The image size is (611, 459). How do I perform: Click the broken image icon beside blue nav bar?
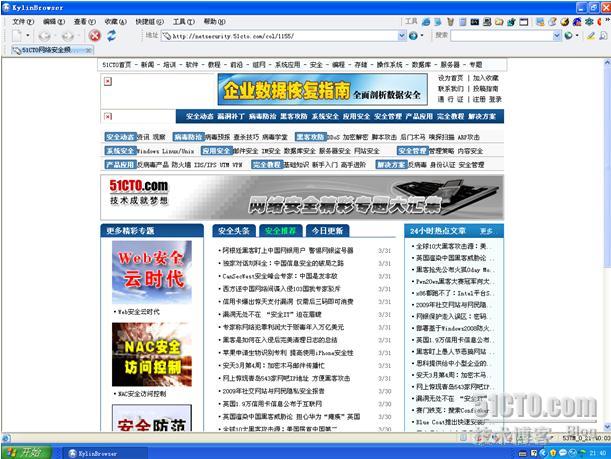pyautogui.click(x=108, y=116)
